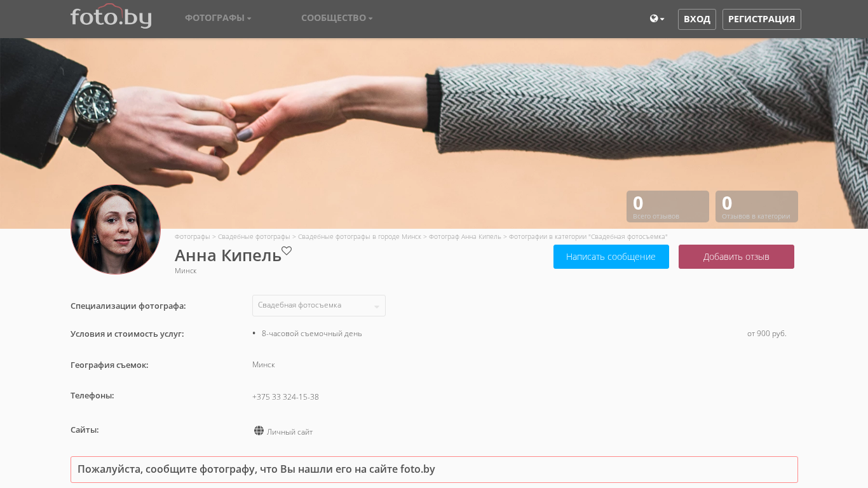Expand the СООБЩЕСТВО menu
Screen dimensions: 868x488
(x=337, y=18)
